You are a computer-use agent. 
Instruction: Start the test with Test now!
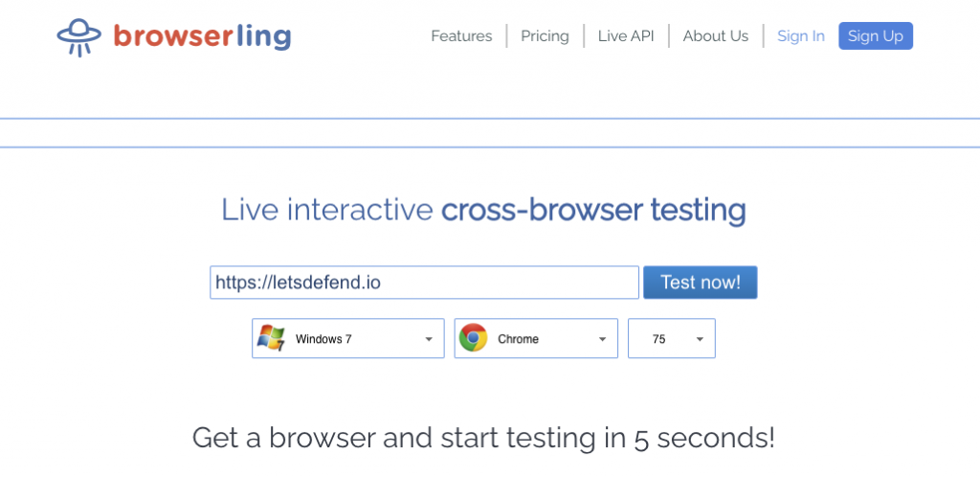coord(700,283)
